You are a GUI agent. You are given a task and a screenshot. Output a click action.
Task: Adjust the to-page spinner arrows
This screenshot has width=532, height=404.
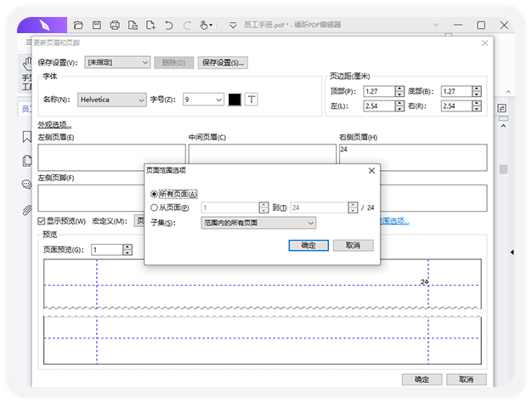(x=353, y=208)
